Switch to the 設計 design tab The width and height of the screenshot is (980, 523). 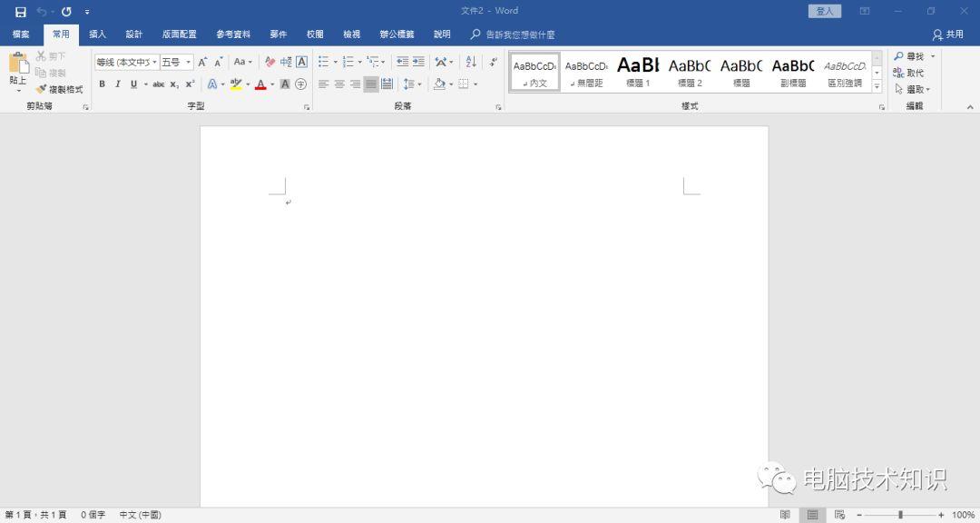pyautogui.click(x=133, y=35)
